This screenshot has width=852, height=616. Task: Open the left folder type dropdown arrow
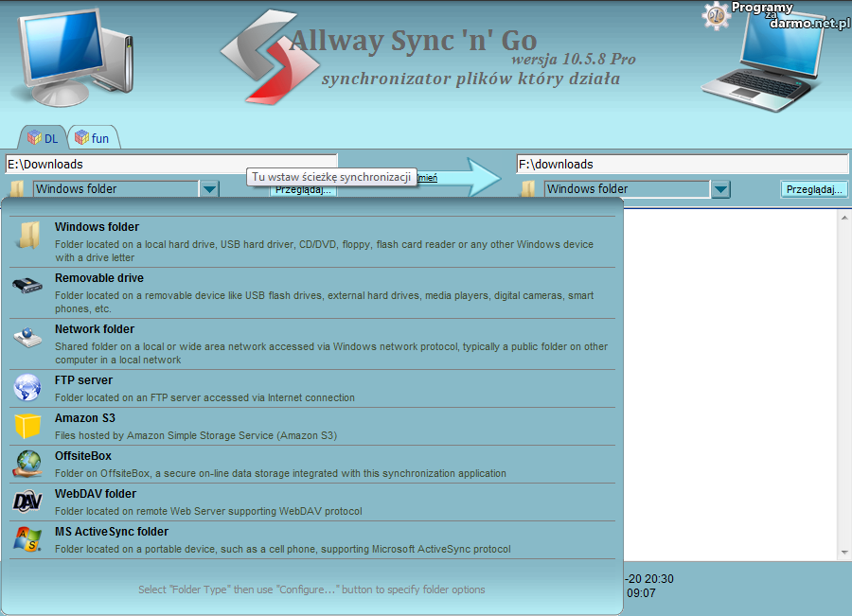coord(209,189)
